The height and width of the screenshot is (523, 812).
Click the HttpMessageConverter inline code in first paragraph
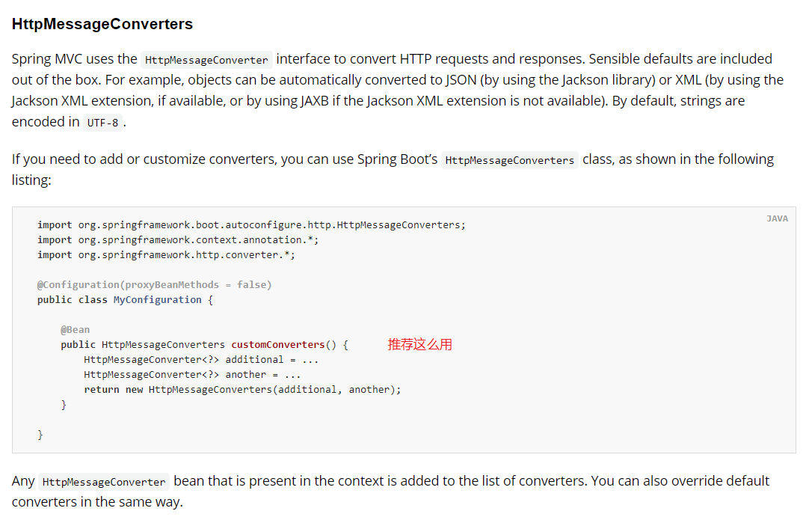click(x=206, y=60)
